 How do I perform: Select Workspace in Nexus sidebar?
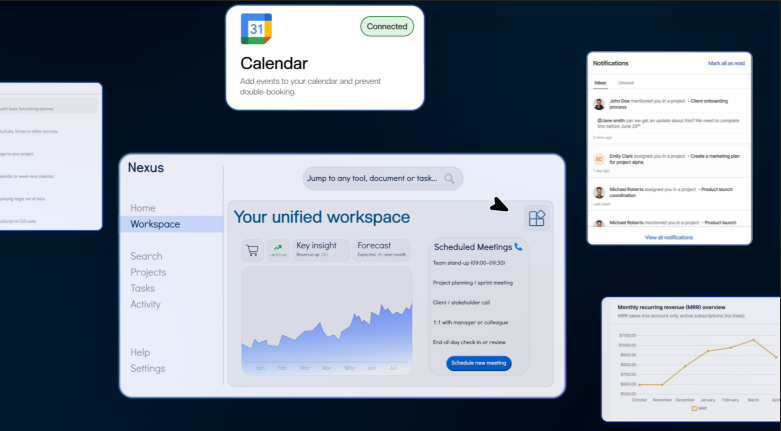click(x=171, y=224)
